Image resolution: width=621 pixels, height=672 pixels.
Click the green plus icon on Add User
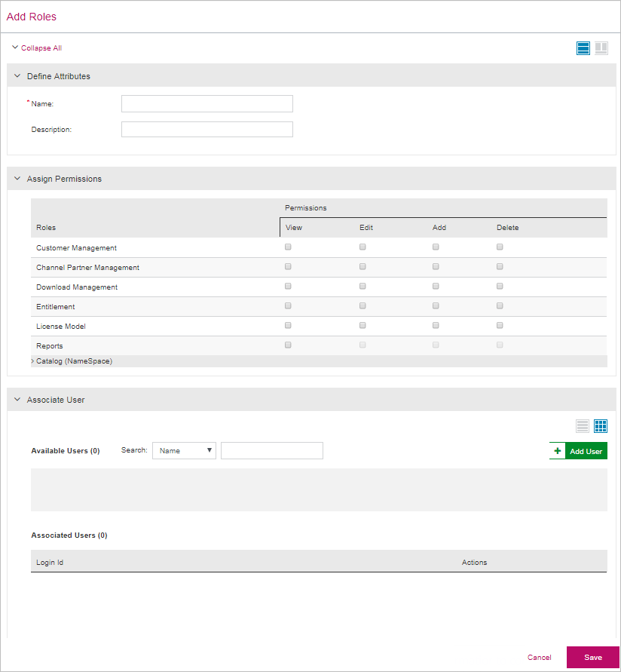coord(558,451)
